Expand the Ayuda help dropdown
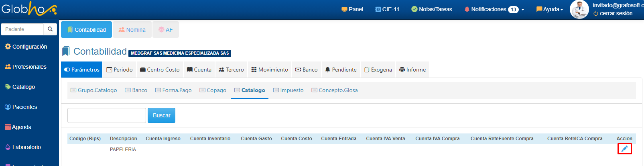The image size is (644, 166). (550, 9)
